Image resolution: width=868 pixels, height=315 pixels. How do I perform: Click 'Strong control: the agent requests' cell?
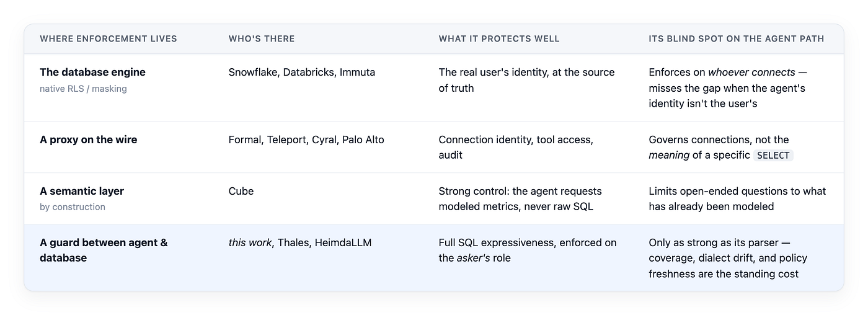(x=520, y=198)
